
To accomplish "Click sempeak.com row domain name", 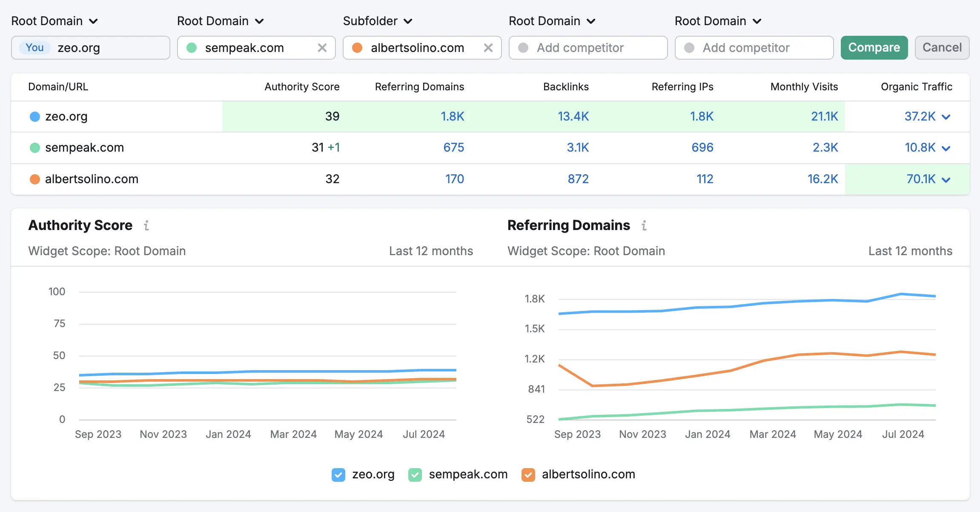I will coord(85,147).
